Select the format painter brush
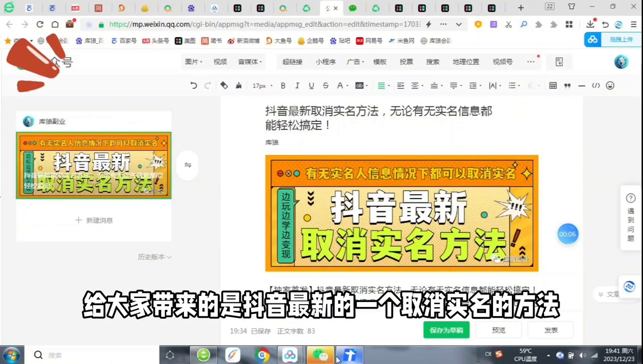The width and height of the screenshot is (643, 364). tap(239, 86)
